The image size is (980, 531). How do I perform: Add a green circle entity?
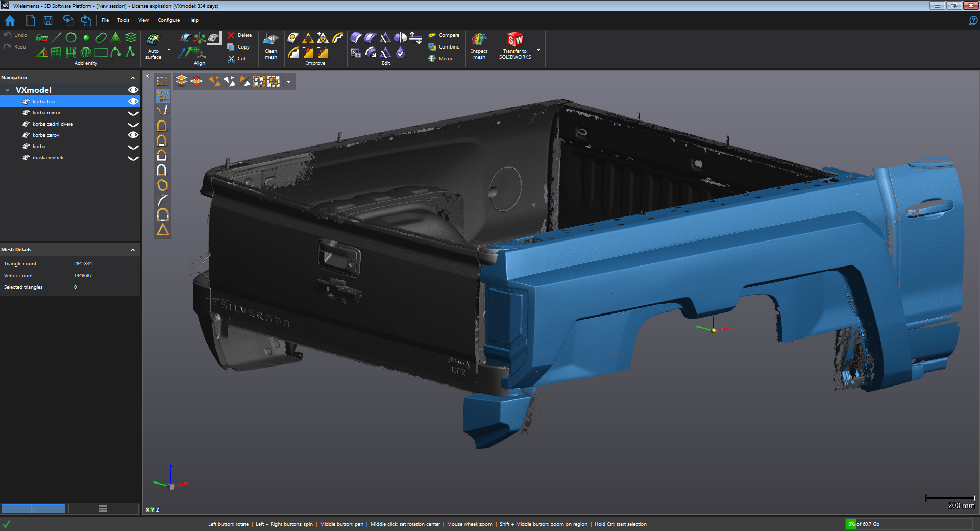tap(71, 37)
